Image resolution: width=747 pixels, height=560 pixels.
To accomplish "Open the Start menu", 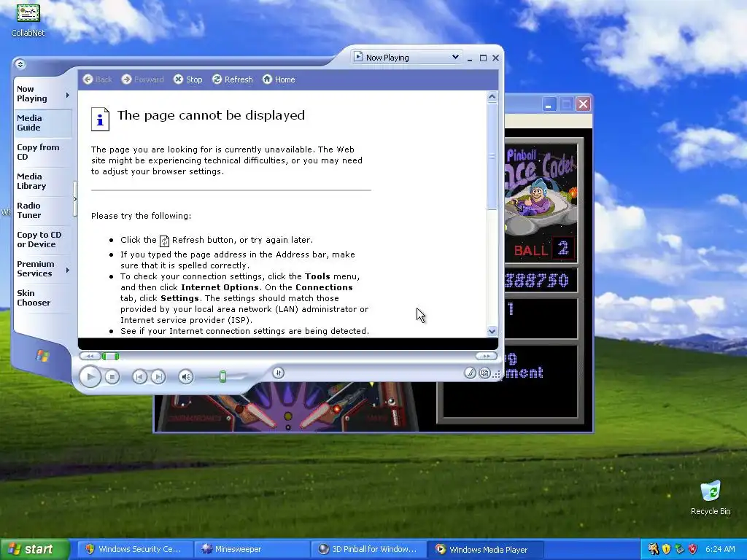I will tap(35, 549).
